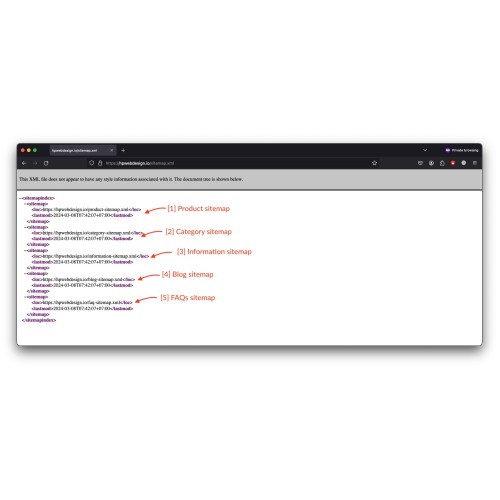Open the list all tabs chevron
This screenshot has height=500, width=500.
coord(425,150)
